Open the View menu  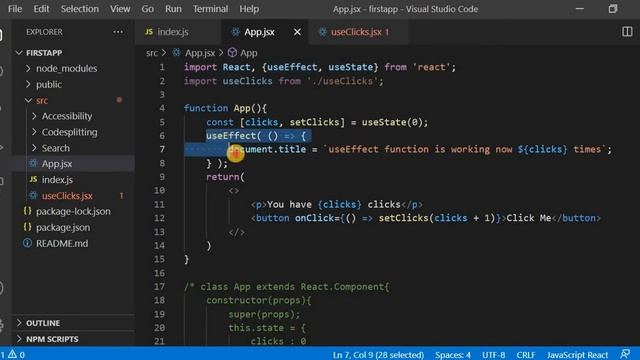point(120,9)
